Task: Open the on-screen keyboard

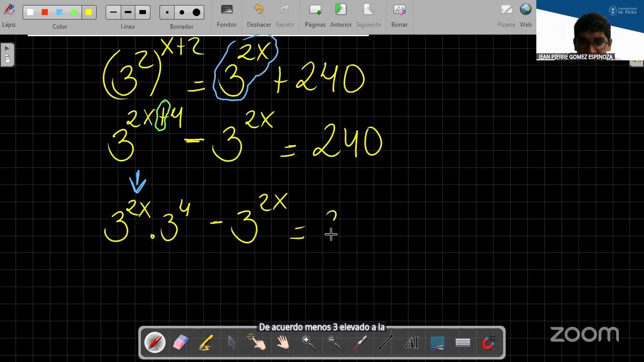Action: click(463, 343)
